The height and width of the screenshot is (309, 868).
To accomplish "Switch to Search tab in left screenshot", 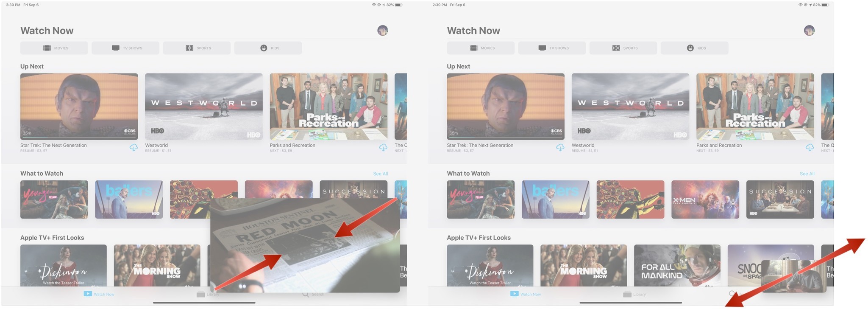I will [x=313, y=294].
